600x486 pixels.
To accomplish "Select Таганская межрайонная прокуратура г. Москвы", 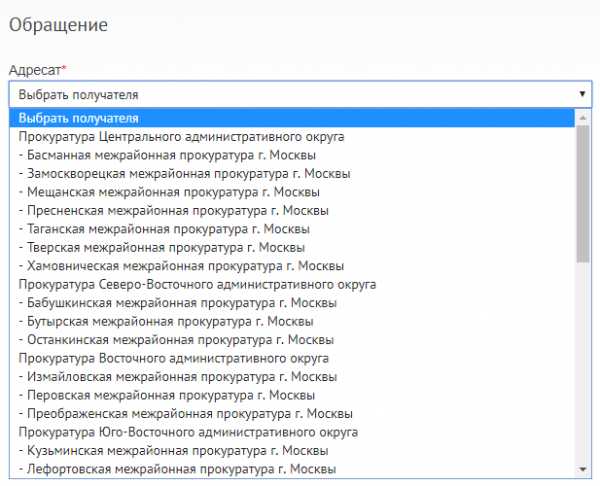I will tap(292, 229).
